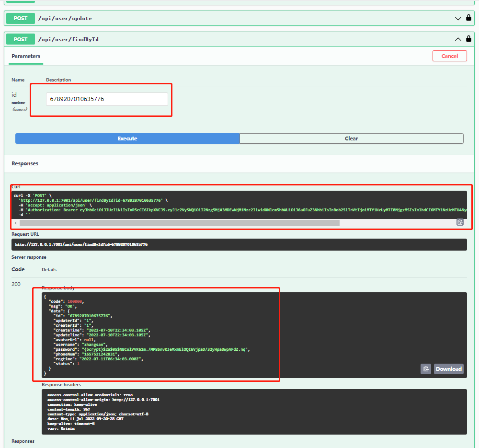
Task: Click the "createTime" line in response body
Action: point(102,330)
